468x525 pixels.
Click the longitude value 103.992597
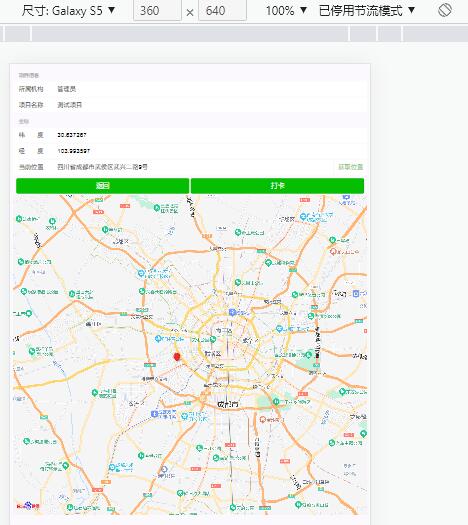point(73,151)
